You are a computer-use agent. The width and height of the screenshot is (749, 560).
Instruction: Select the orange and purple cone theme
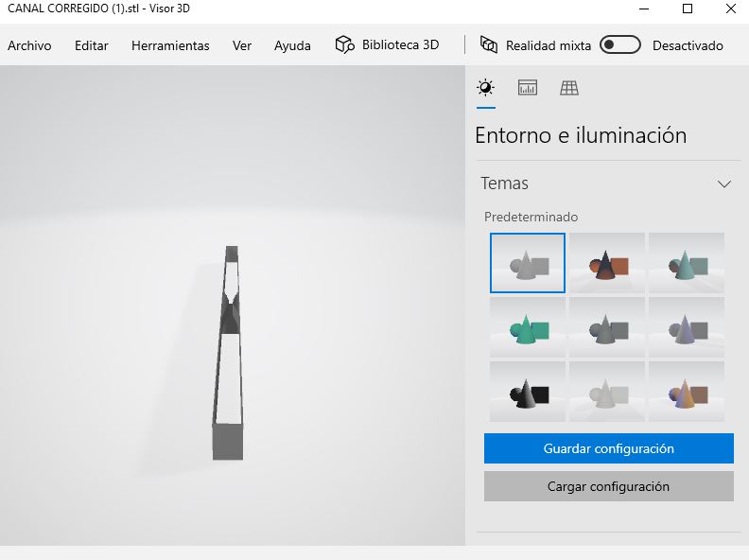click(687, 392)
